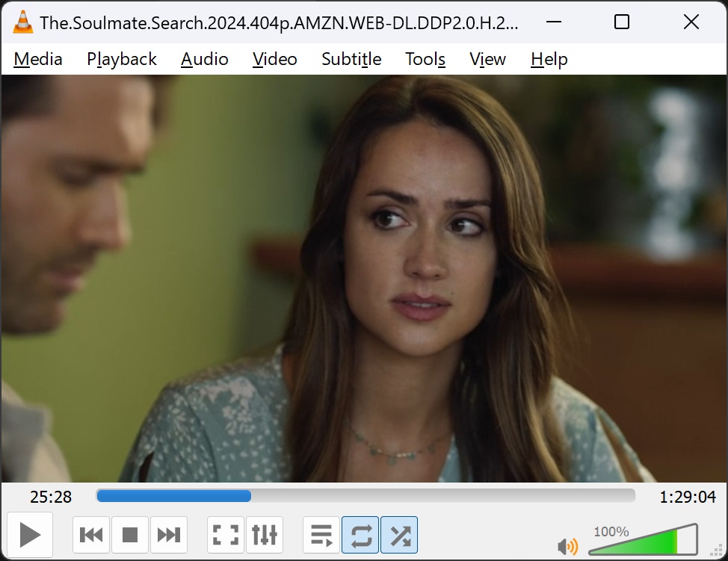
Task: Close the VLC window
Action: tap(691, 22)
